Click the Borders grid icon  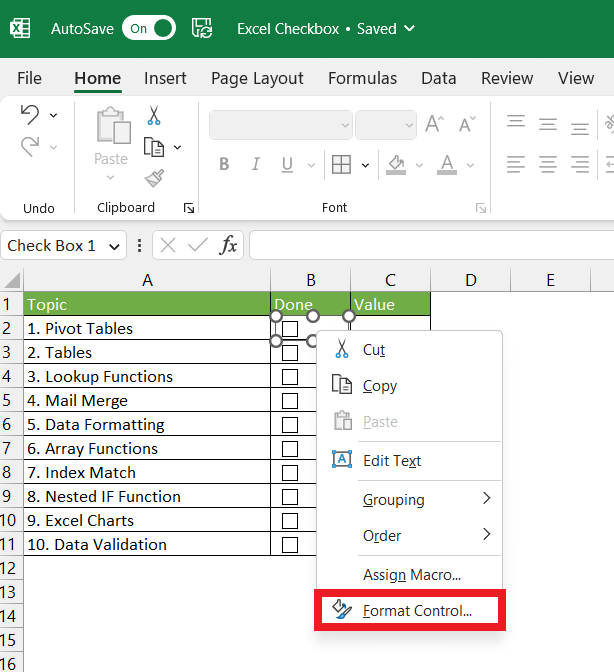(x=341, y=165)
